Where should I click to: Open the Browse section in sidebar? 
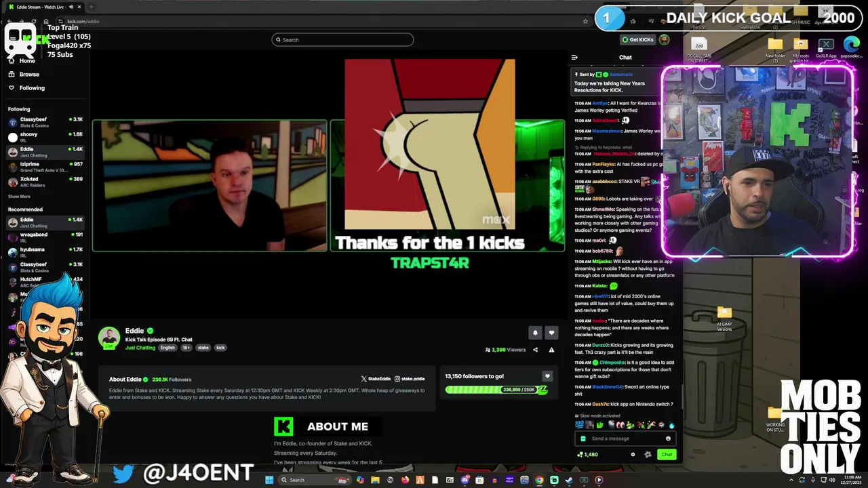point(24,75)
